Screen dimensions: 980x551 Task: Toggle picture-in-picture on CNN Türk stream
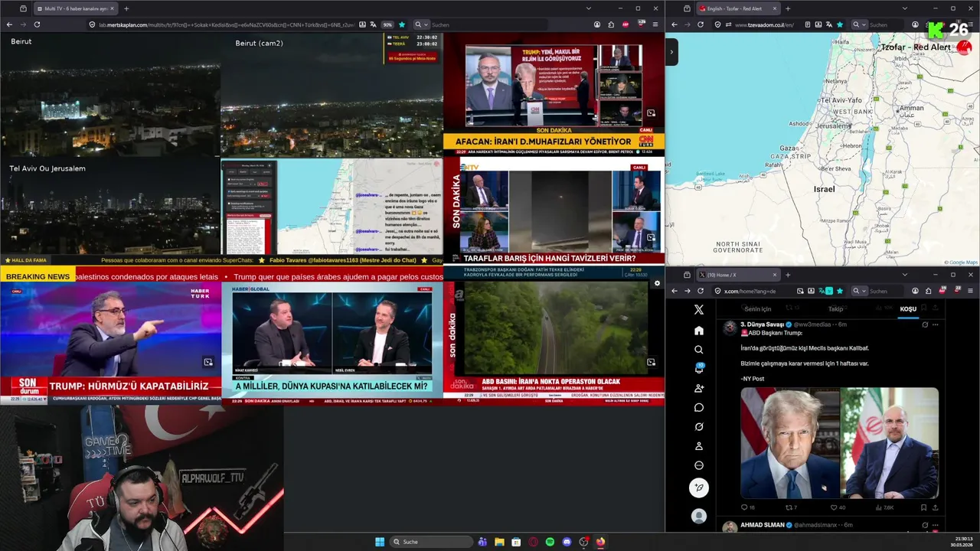pos(651,113)
